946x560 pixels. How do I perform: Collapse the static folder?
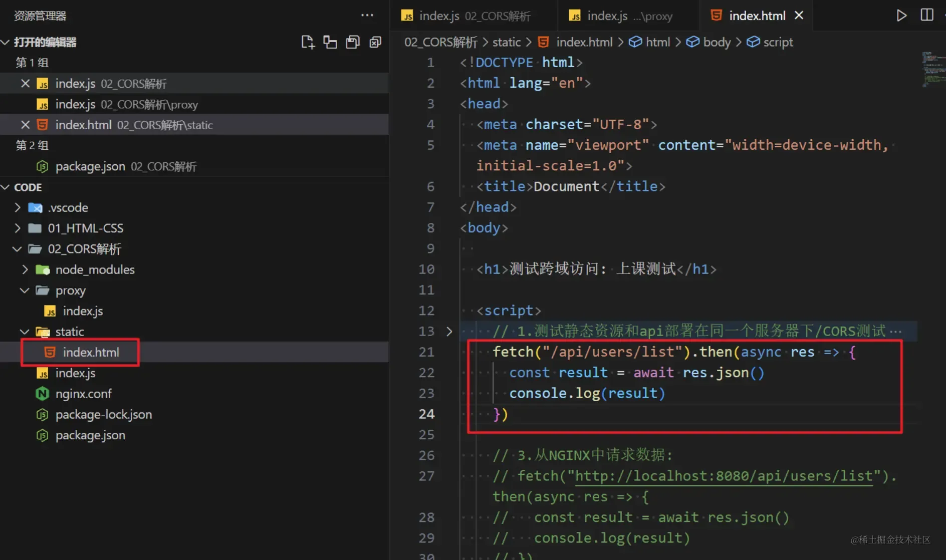click(x=25, y=332)
